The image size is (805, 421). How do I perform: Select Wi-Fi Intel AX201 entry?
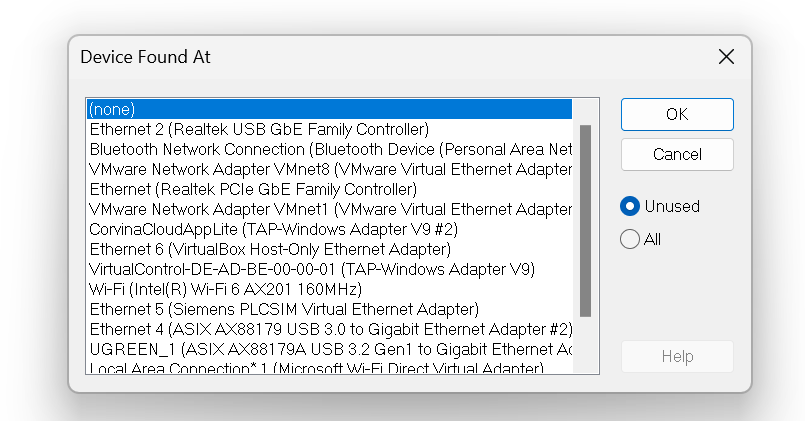pyautogui.click(x=329, y=290)
